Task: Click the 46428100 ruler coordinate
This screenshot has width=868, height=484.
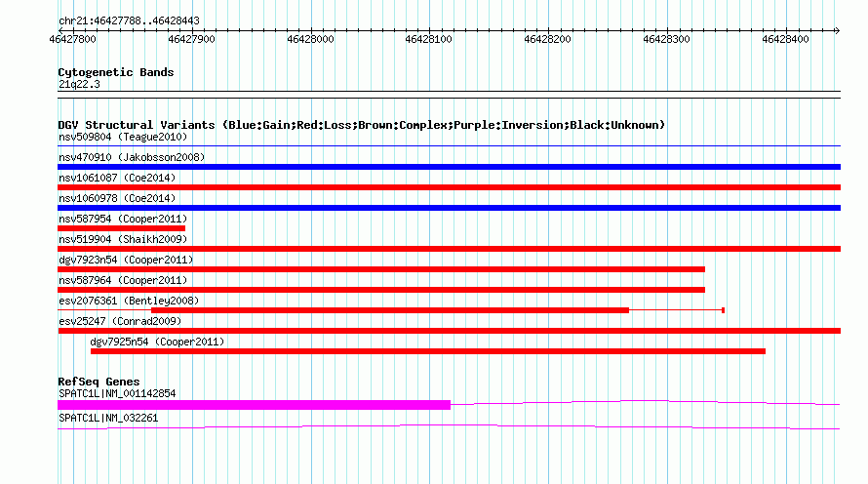Action: pos(428,39)
